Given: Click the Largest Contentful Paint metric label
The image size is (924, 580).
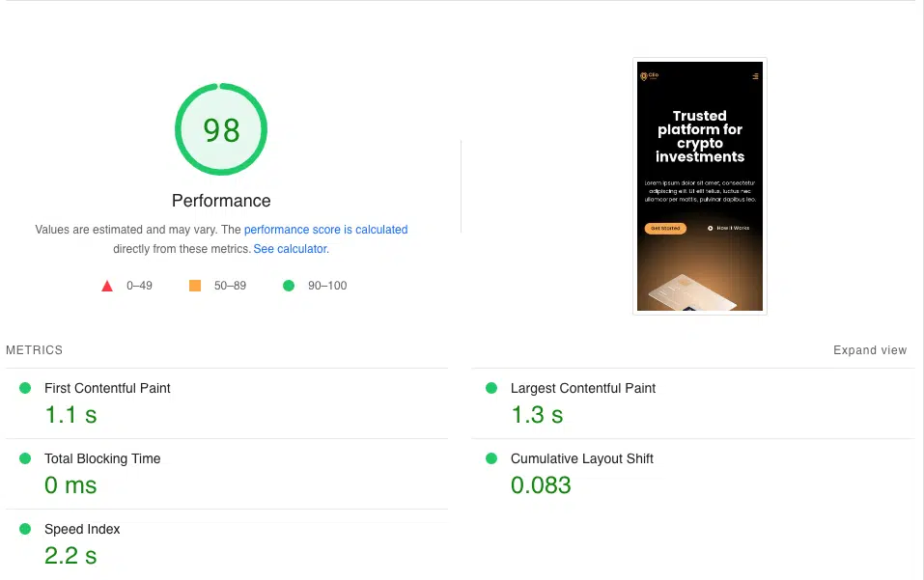Looking at the screenshot, I should pyautogui.click(x=583, y=388).
